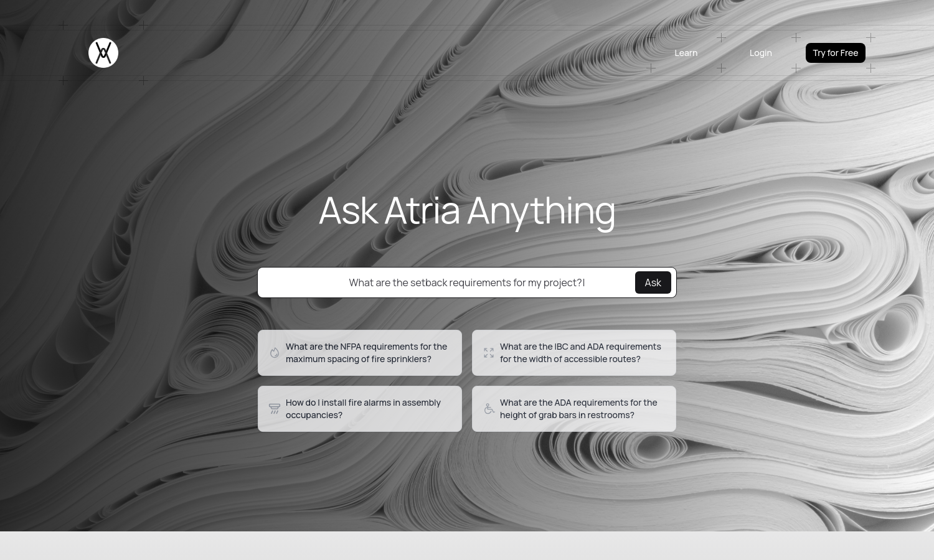Click the flame icon on the NFPA card
Image resolution: width=934 pixels, height=560 pixels.
pos(275,353)
